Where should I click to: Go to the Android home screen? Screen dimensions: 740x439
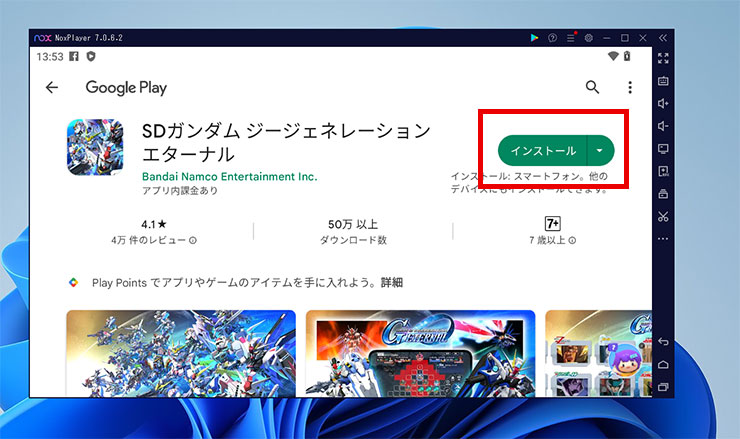(x=663, y=364)
